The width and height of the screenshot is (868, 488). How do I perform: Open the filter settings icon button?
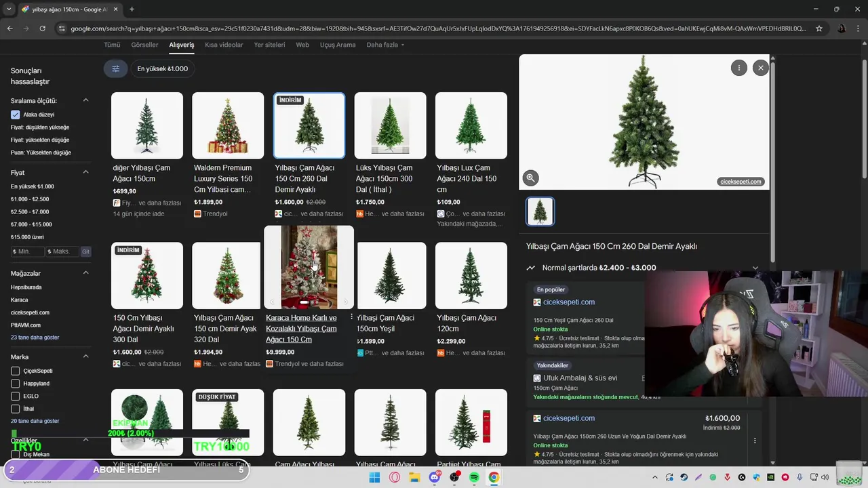[x=115, y=68]
